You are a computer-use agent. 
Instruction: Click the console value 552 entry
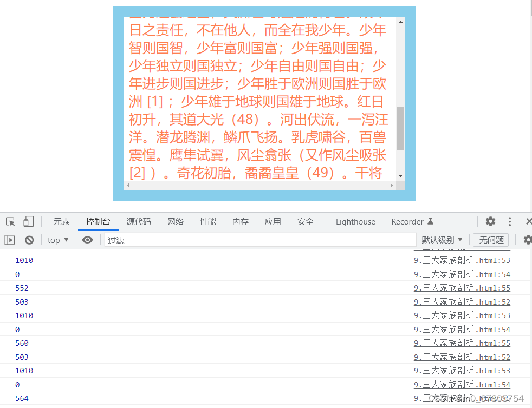22,287
